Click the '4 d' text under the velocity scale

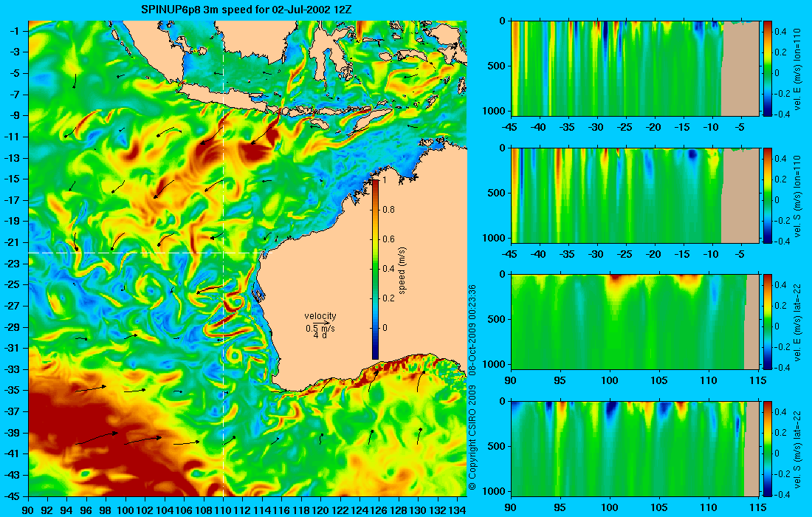(x=320, y=336)
